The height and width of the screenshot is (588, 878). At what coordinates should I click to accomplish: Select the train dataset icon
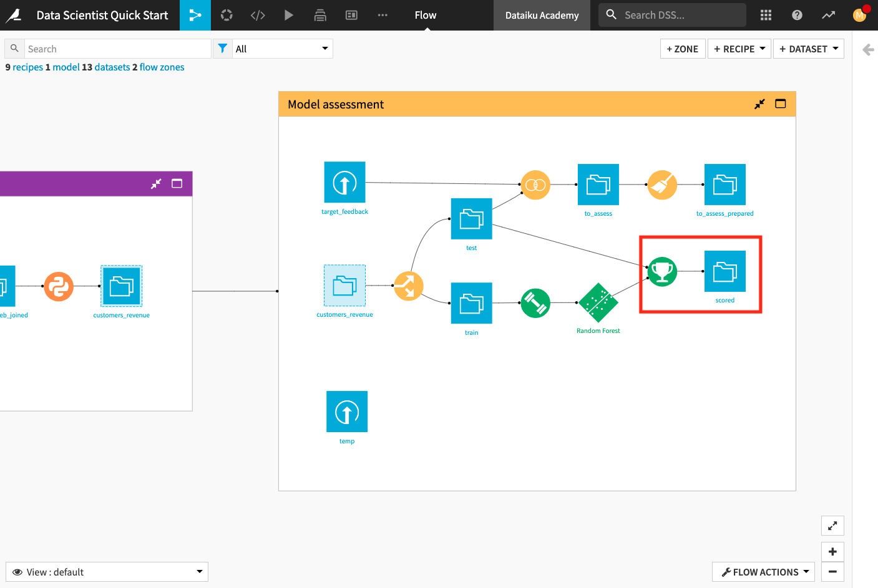click(471, 303)
